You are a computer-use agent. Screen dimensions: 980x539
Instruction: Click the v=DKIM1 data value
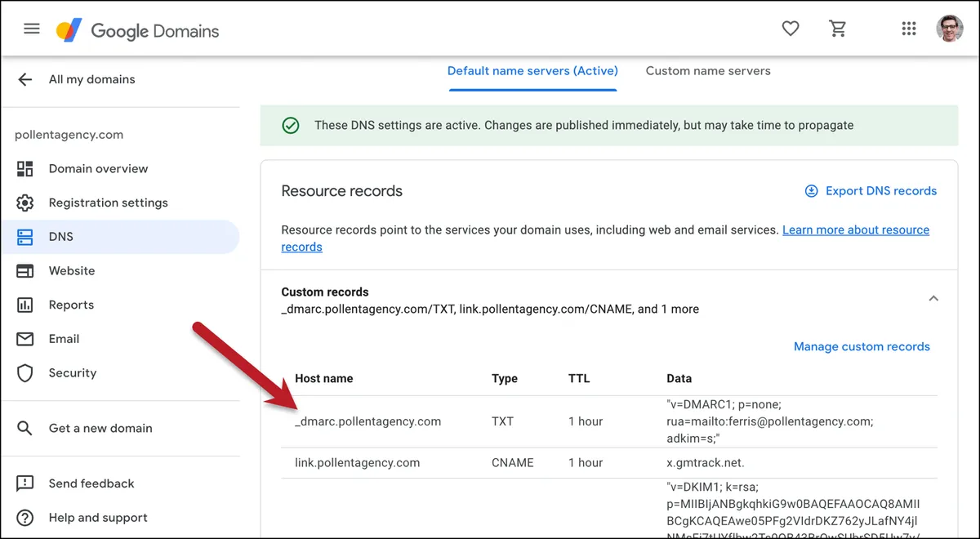(x=793, y=510)
